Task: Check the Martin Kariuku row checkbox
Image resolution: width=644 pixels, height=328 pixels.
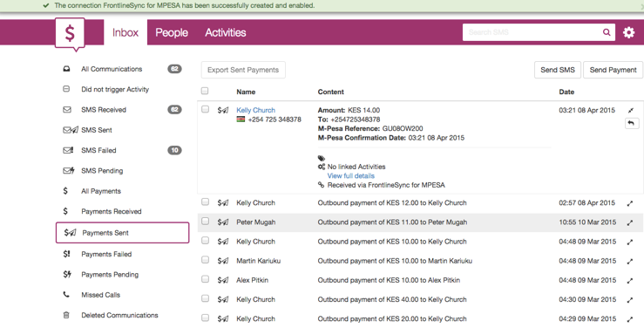Action: coord(205,260)
